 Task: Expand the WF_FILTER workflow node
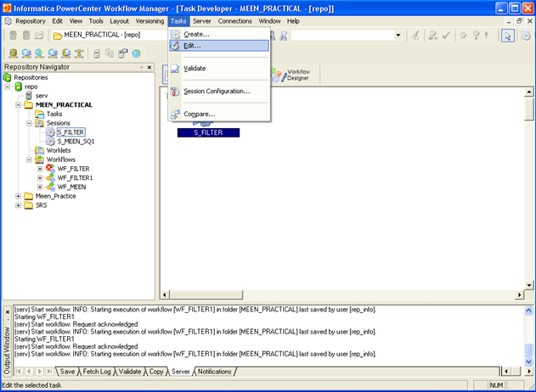click(x=40, y=169)
